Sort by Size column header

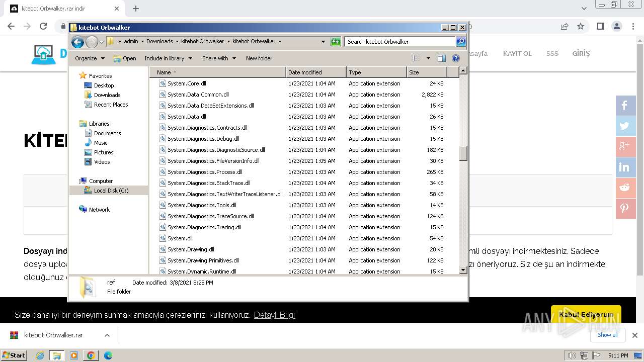point(427,72)
